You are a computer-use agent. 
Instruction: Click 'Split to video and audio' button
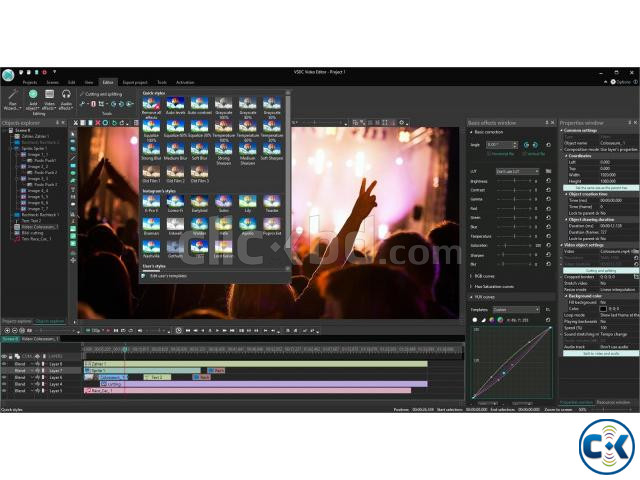(x=601, y=353)
